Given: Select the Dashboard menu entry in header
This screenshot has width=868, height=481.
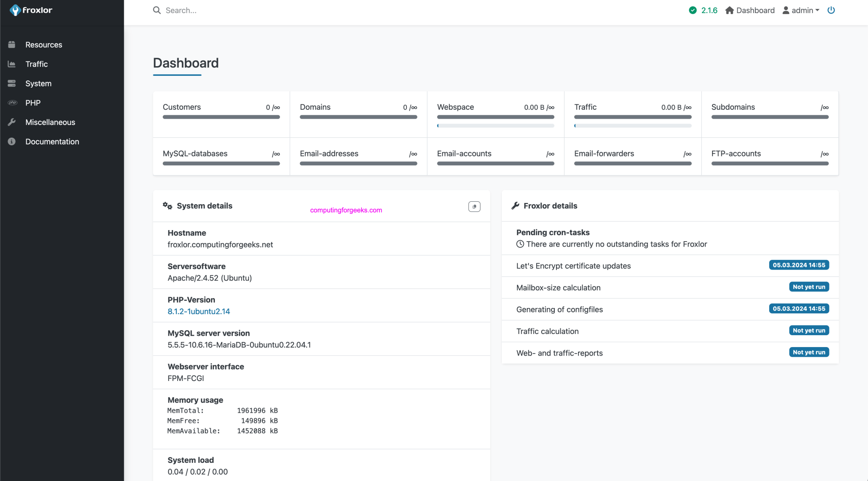Looking at the screenshot, I should point(756,10).
